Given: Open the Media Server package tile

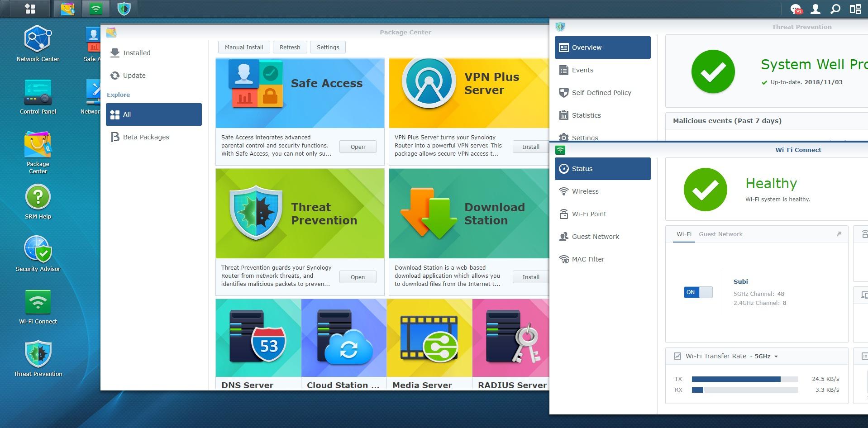Looking at the screenshot, I should (429, 344).
